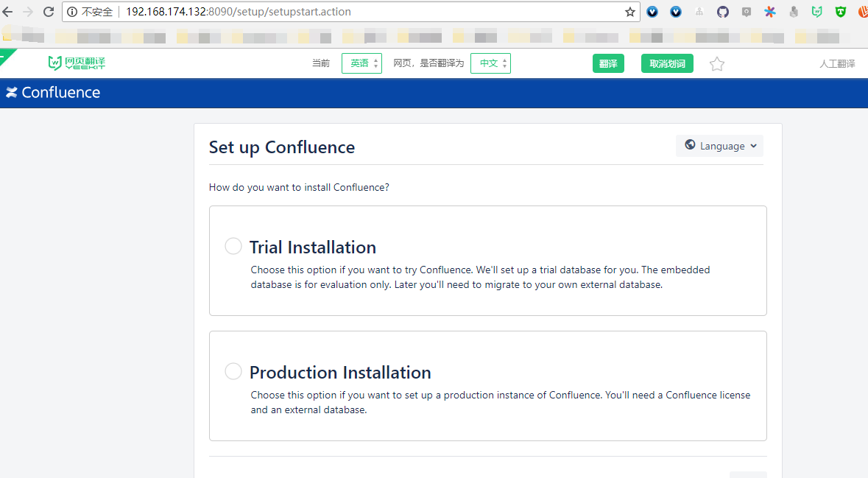This screenshot has width=868, height=478.
Task: Open the 人工翻译 link
Action: pos(837,63)
